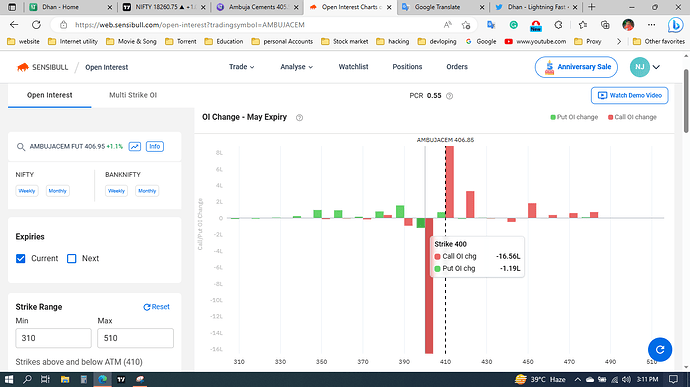Select NIFTY Monthly button

(x=58, y=191)
